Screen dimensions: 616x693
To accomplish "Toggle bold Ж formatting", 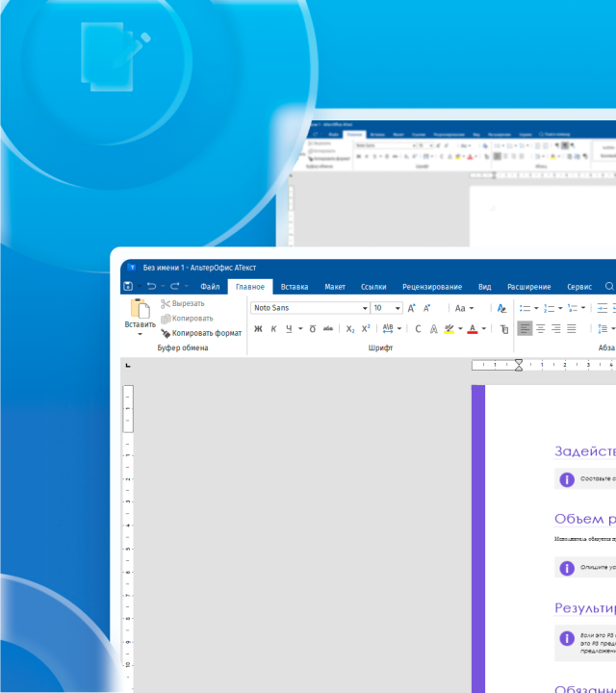I will pos(258,329).
